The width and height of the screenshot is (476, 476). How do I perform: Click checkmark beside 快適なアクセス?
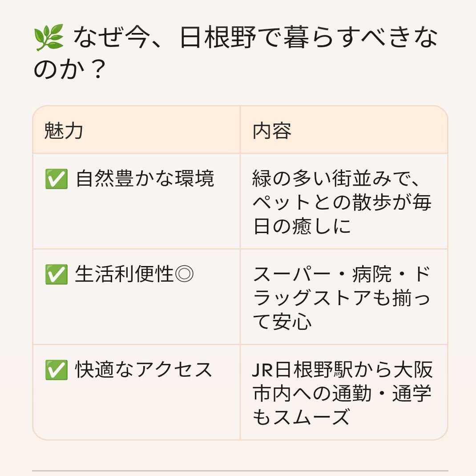(56, 370)
